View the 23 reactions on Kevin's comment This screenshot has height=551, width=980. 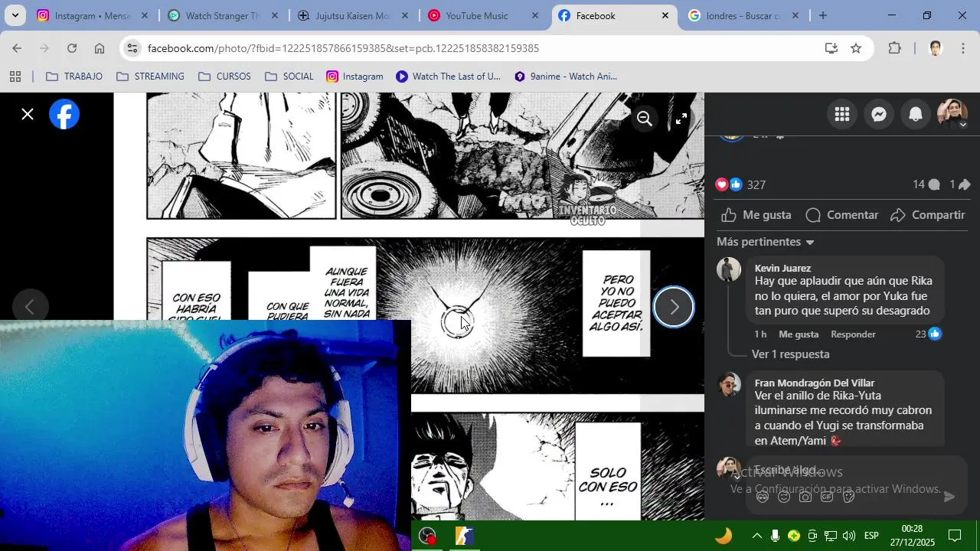click(928, 334)
